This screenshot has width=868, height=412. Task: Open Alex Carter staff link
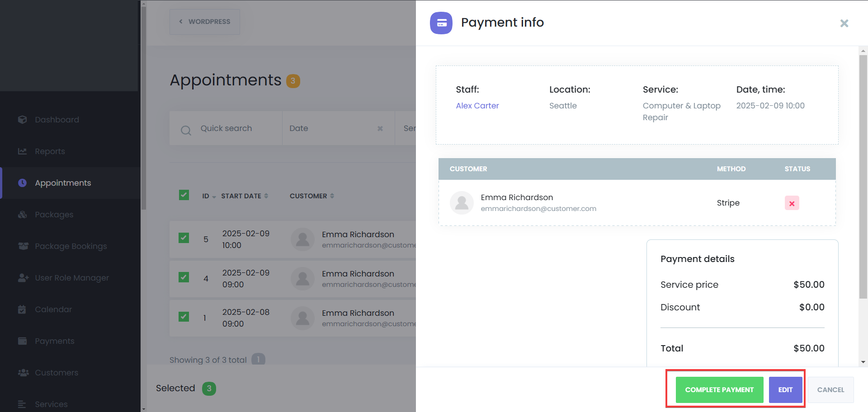[x=477, y=106]
